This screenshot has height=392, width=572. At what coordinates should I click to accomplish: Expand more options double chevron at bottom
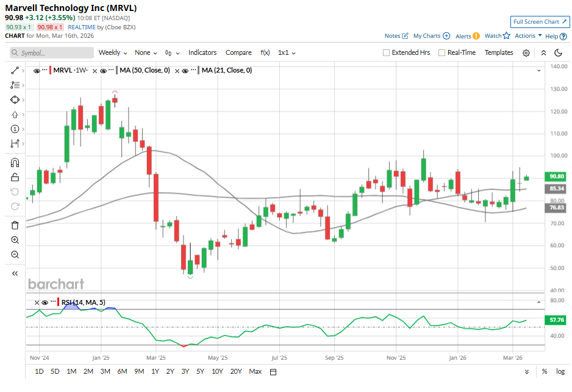tap(527, 372)
